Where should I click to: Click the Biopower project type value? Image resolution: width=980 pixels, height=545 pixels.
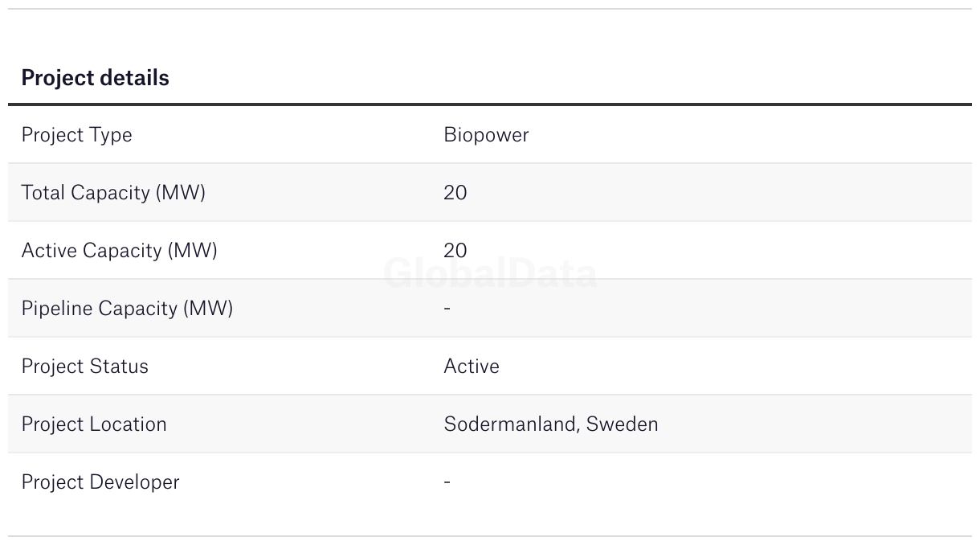click(x=486, y=135)
